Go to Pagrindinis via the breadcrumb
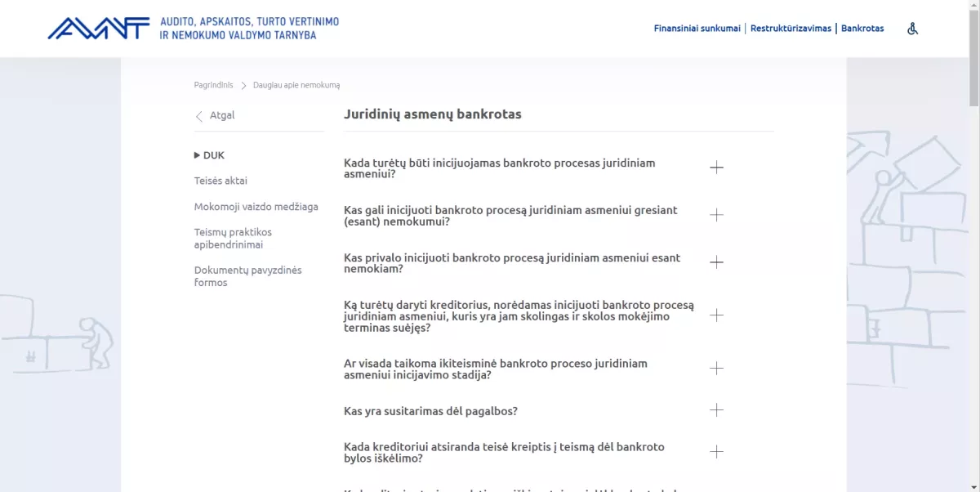The width and height of the screenshot is (980, 492). [213, 84]
